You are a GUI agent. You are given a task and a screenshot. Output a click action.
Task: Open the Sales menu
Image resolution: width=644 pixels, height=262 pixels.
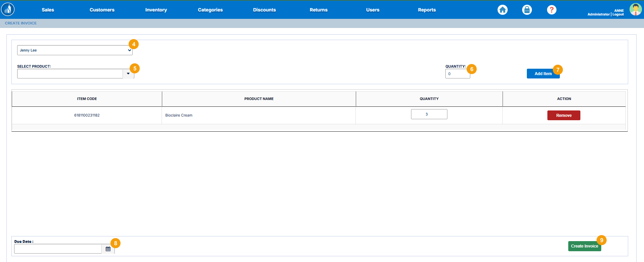pos(48,10)
